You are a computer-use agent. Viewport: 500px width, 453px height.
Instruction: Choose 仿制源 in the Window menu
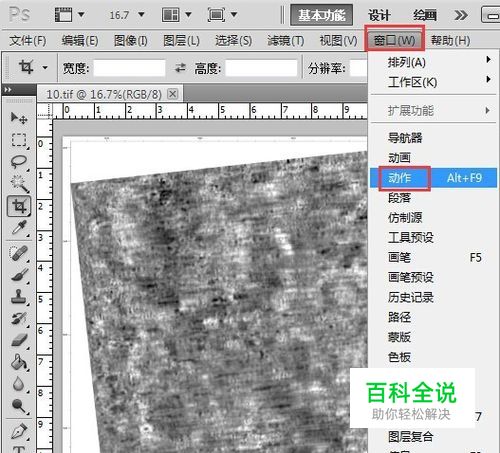click(x=433, y=218)
